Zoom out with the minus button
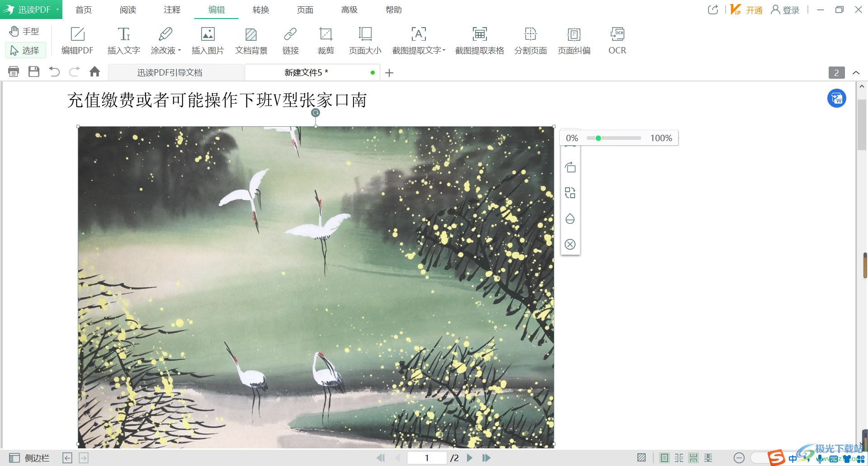The height and width of the screenshot is (466, 868). pos(739,458)
